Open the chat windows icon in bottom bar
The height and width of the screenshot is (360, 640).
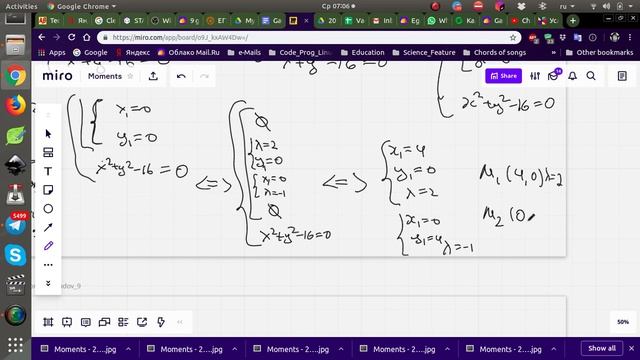(104, 322)
